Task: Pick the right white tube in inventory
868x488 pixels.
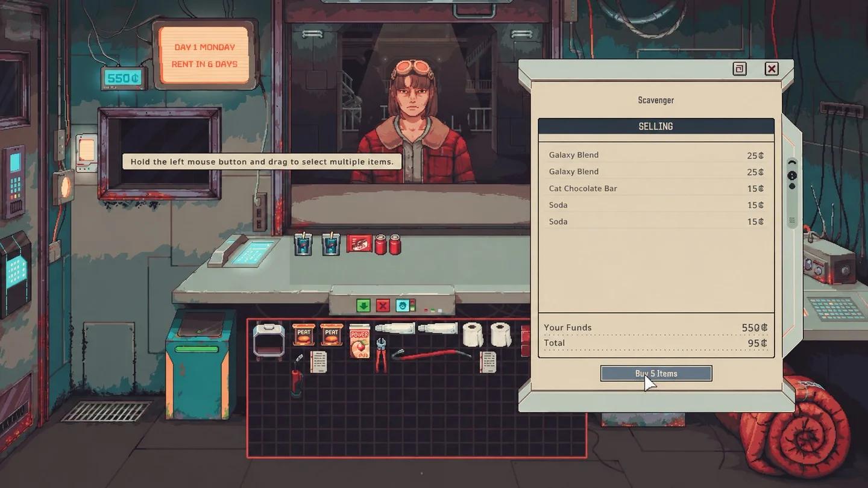Action: click(x=438, y=328)
